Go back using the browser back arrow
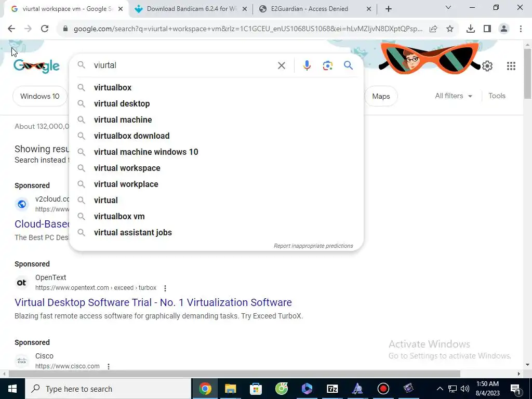532x399 pixels. point(11,29)
